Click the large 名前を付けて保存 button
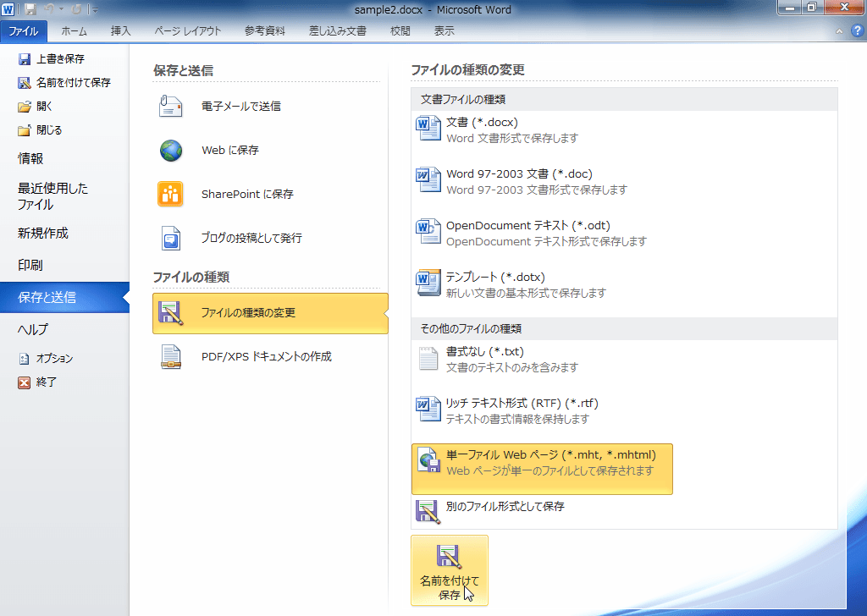867x616 pixels. pyautogui.click(x=450, y=570)
